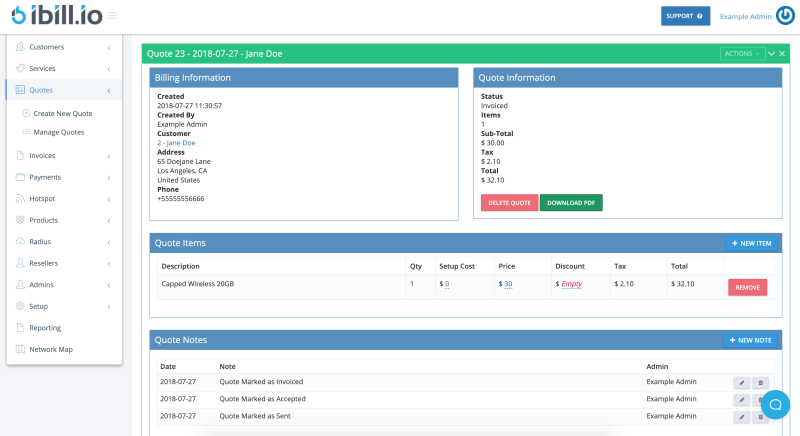Screen dimensions: 800x436
Task: Click the Delete Quote button
Action: tap(509, 203)
